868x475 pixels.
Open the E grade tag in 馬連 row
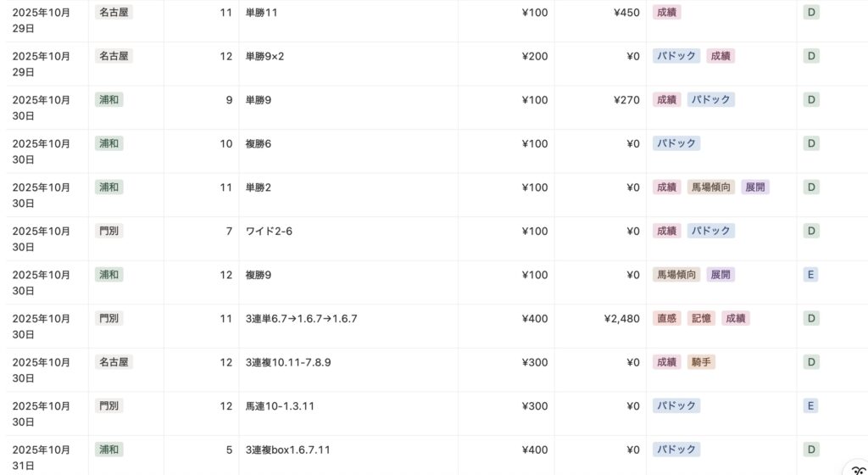(811, 405)
